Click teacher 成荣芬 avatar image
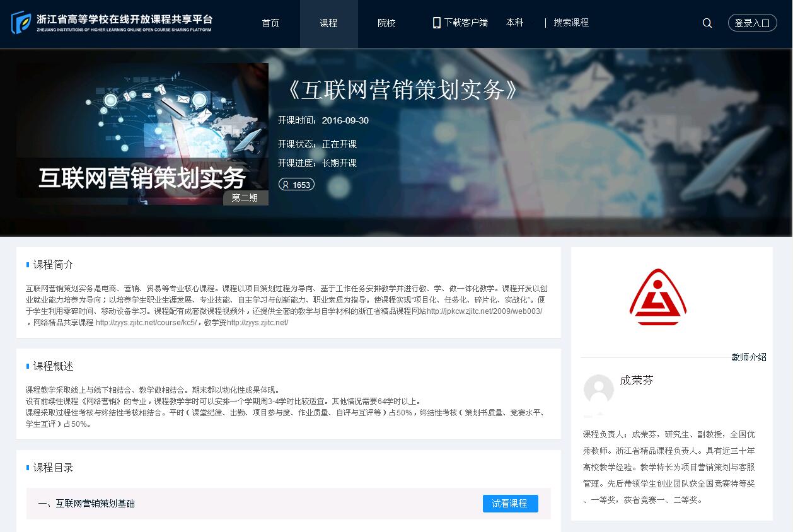This screenshot has width=793, height=532. pyautogui.click(x=598, y=390)
